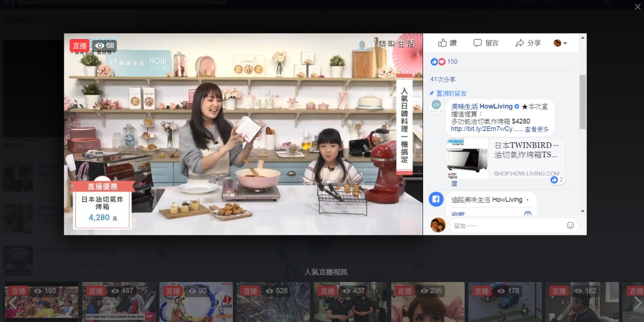This screenshot has width=644, height=322.
Task: Open the emoji picker in the comment box
Action: click(570, 226)
